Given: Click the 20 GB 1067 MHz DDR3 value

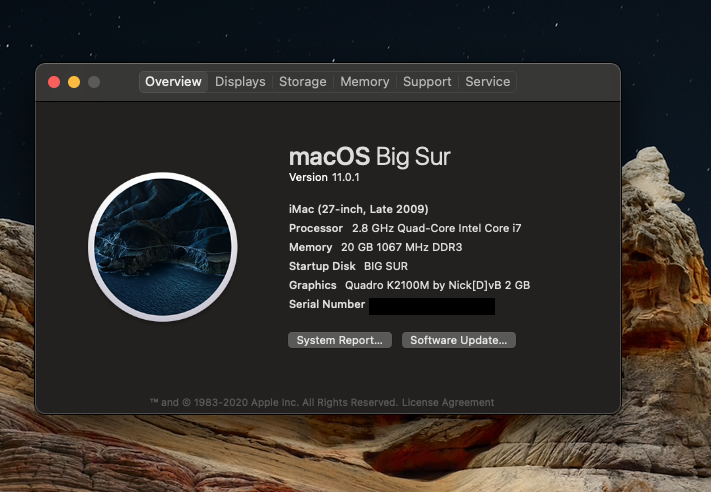Looking at the screenshot, I should tap(402, 247).
